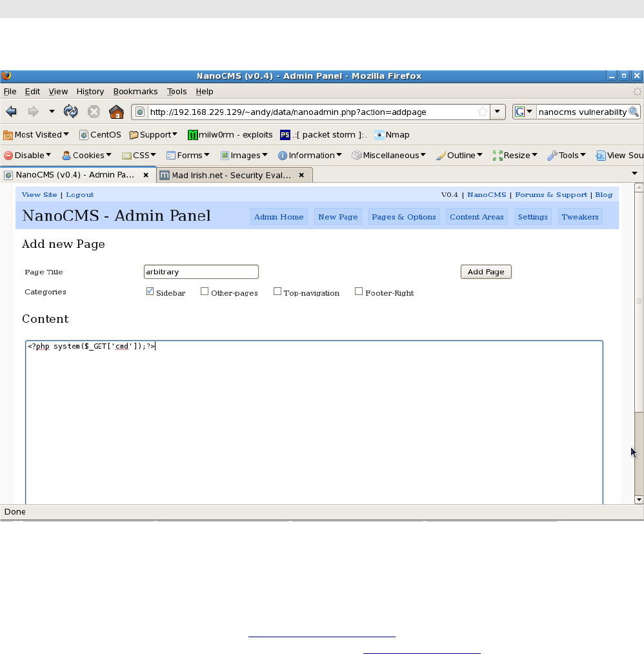The width and height of the screenshot is (644, 654).
Task: Expand the Support bookmarks folder
Action: pyautogui.click(x=154, y=135)
